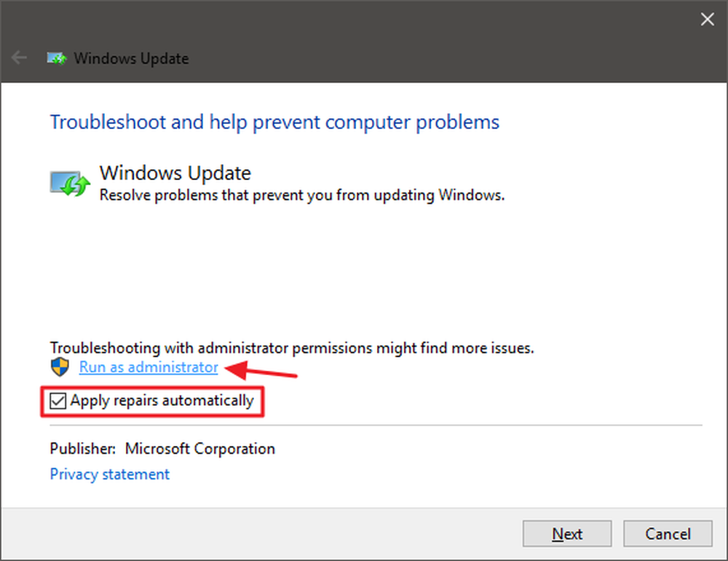Click the "Microsoft Corporation" publisher name
The height and width of the screenshot is (561, 728).
point(200,449)
